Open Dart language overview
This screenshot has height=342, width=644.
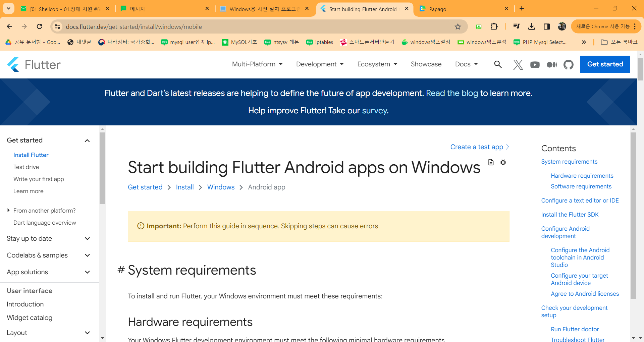(x=45, y=223)
